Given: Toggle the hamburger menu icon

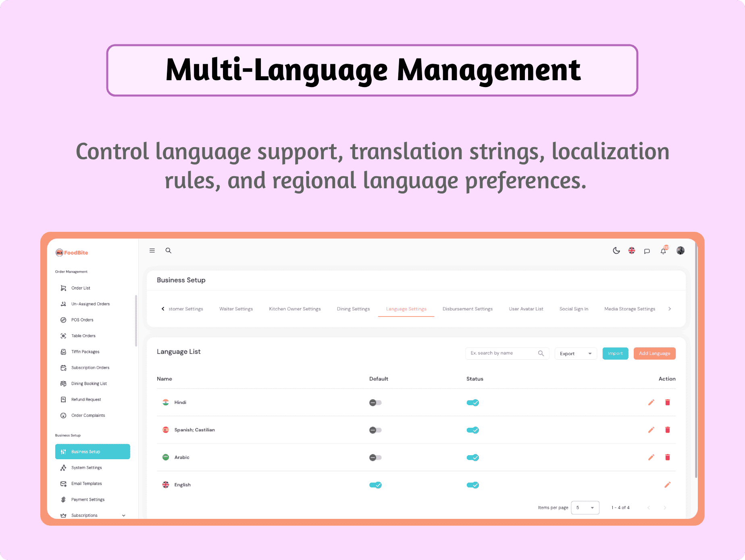Looking at the screenshot, I should click(152, 250).
